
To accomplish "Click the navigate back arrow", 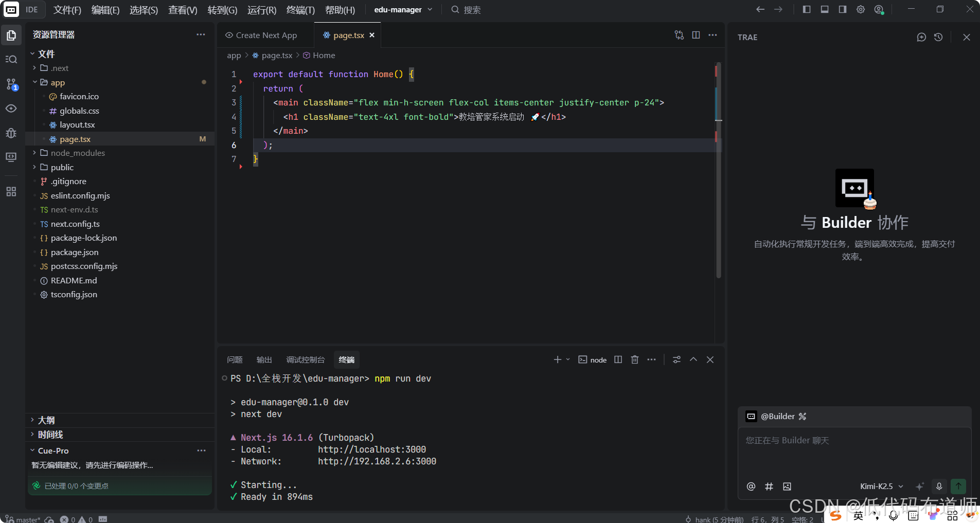I will tap(760, 9).
